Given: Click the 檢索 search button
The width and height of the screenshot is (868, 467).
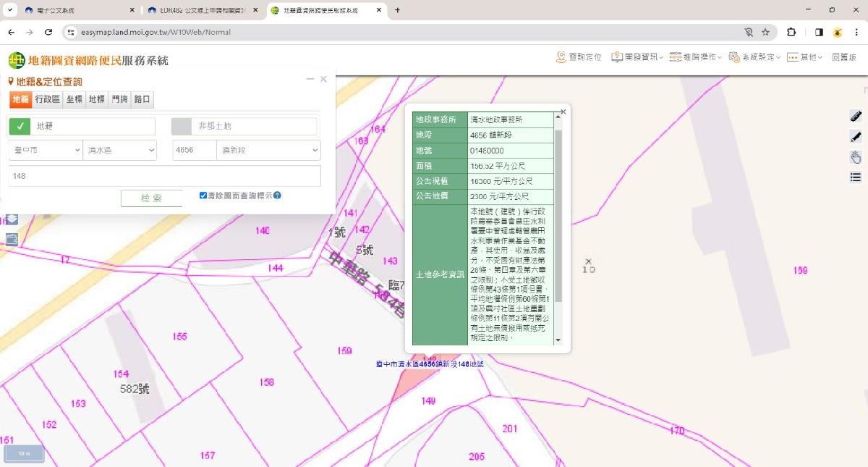Looking at the screenshot, I should click(x=151, y=198).
